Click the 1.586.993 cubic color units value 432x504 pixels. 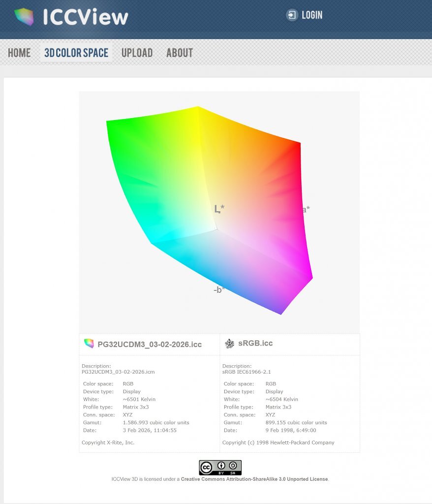[x=156, y=422]
